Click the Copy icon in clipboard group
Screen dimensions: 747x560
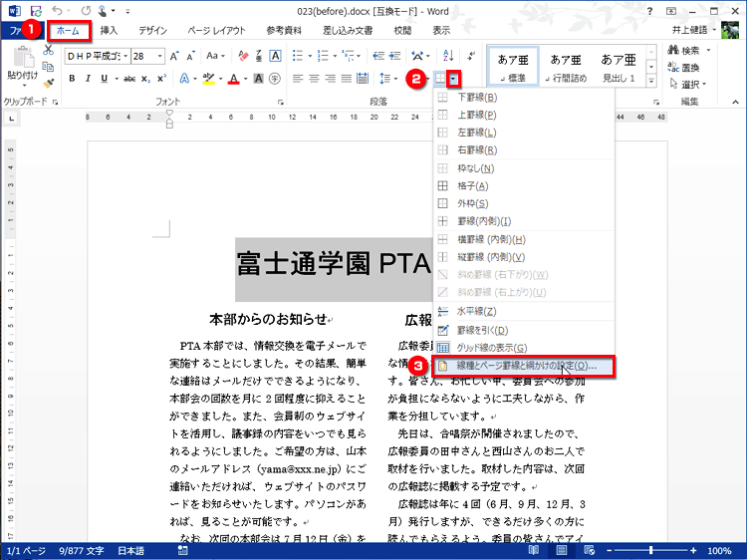(x=48, y=67)
